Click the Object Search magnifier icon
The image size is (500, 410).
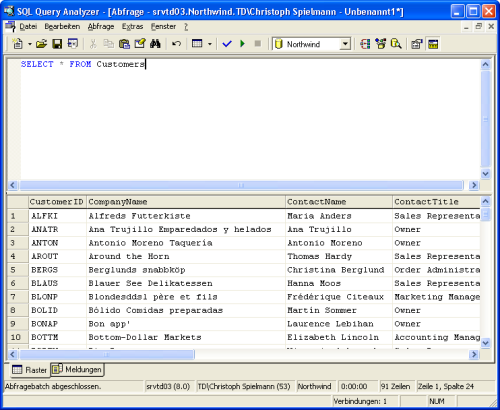coord(396,44)
